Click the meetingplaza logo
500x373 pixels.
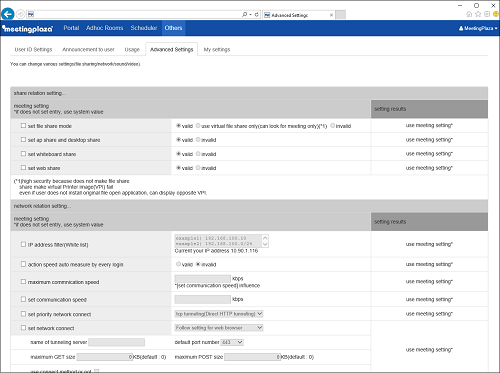point(27,29)
